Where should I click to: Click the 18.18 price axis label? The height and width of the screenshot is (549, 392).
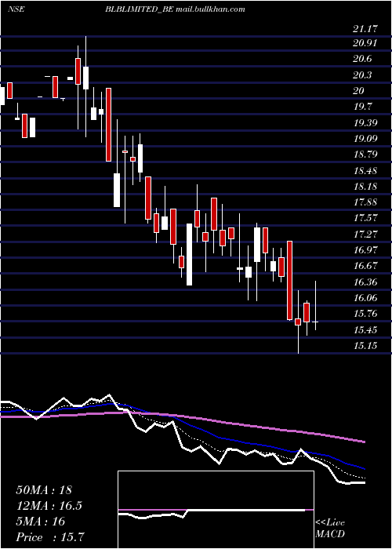(x=367, y=187)
